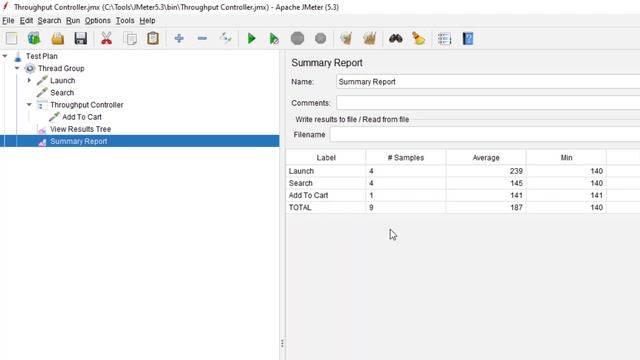Click the # Samples column header
The width and height of the screenshot is (640, 360).
406,158
